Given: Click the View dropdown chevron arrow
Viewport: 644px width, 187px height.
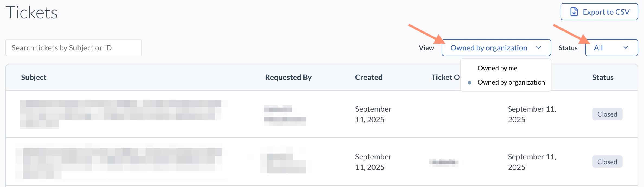Looking at the screenshot, I should pos(539,48).
